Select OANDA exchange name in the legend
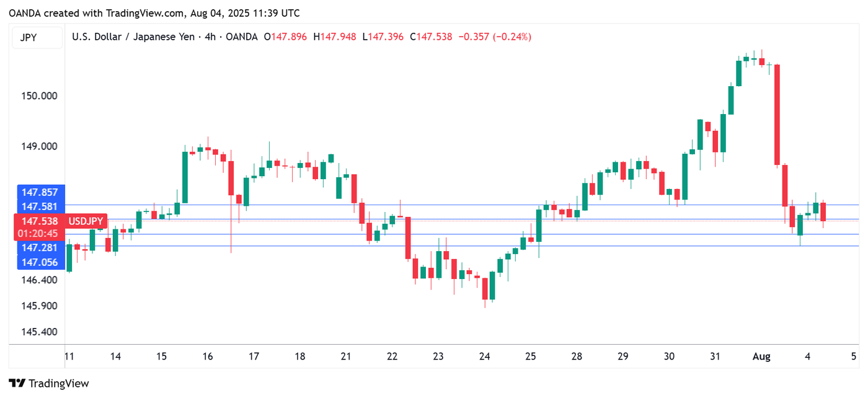The width and height of the screenshot is (868, 398). tap(243, 37)
